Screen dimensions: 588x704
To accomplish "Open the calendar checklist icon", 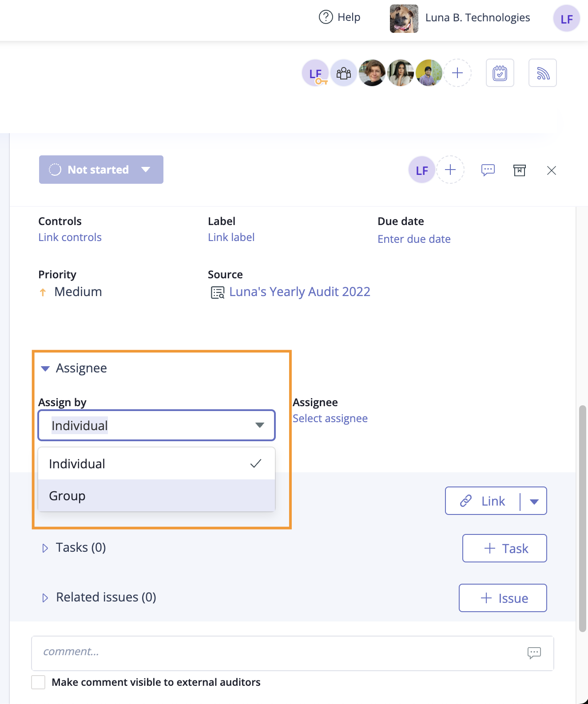I will [500, 73].
